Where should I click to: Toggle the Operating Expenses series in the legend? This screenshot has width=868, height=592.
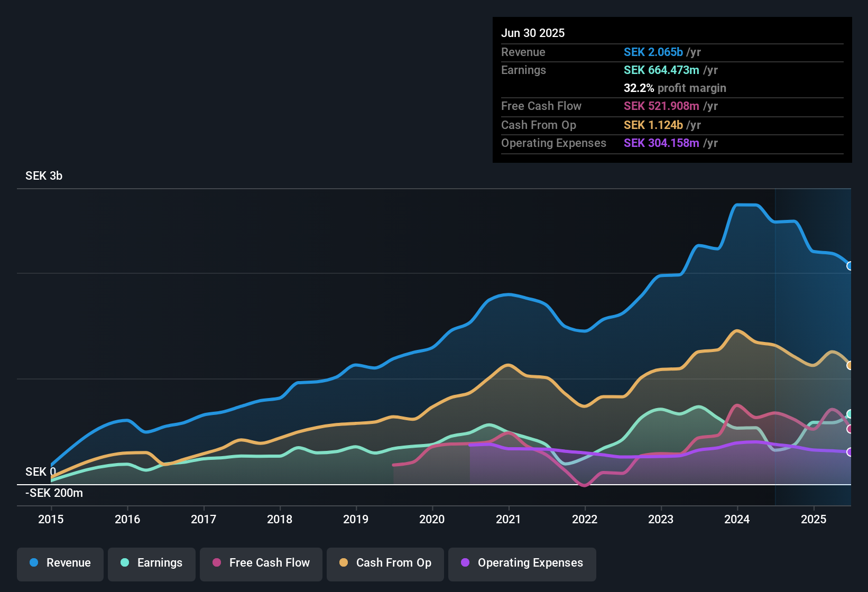(522, 564)
